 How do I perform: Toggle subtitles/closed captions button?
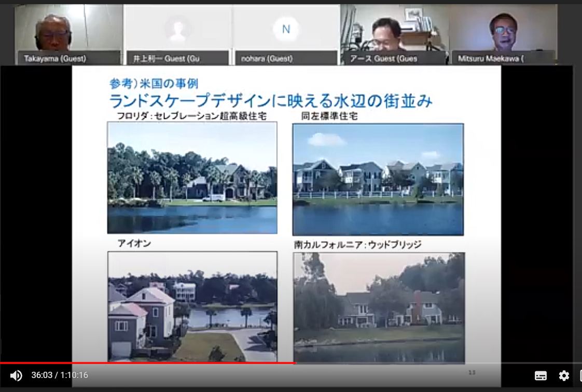pyautogui.click(x=541, y=376)
